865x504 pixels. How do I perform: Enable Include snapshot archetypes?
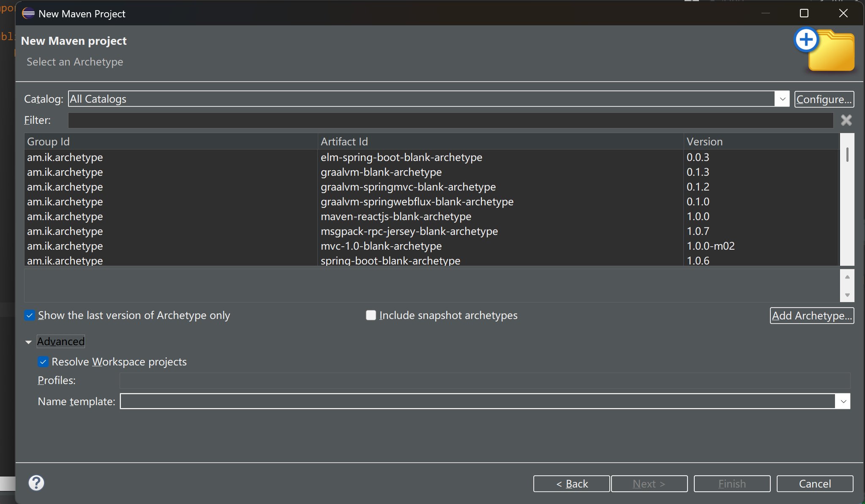(x=371, y=316)
